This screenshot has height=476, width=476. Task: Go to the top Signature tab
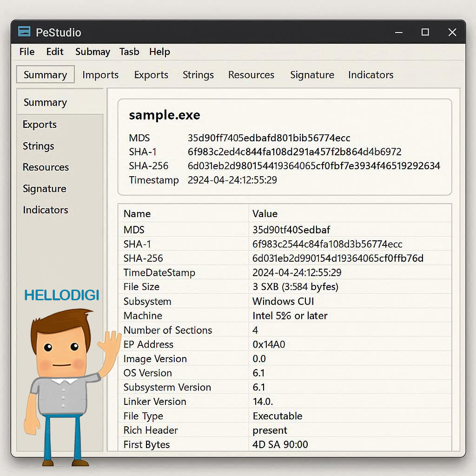coord(312,75)
